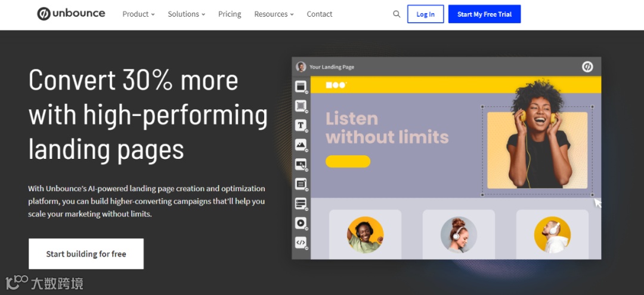Select the Lightbox tool icon below Form

click(301, 203)
